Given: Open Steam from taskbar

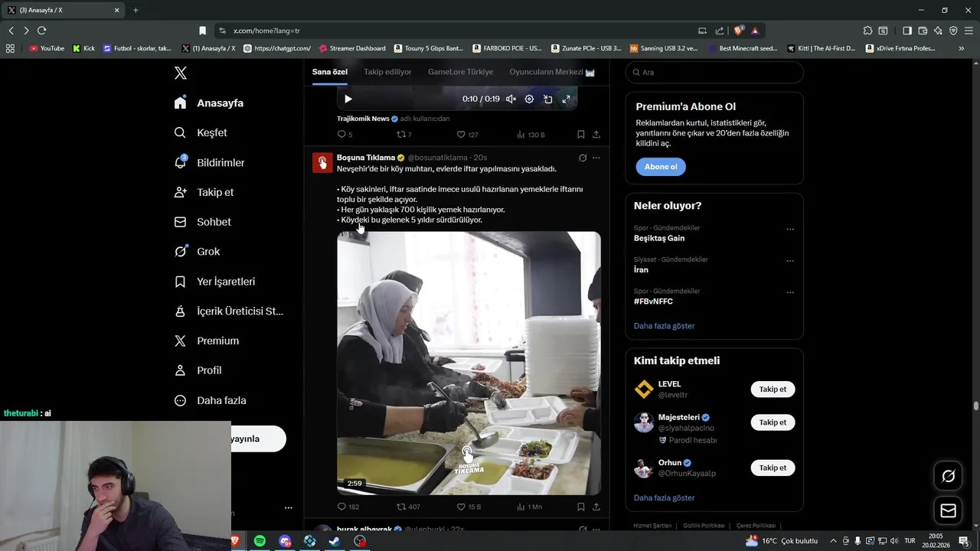Looking at the screenshot, I should (x=335, y=541).
